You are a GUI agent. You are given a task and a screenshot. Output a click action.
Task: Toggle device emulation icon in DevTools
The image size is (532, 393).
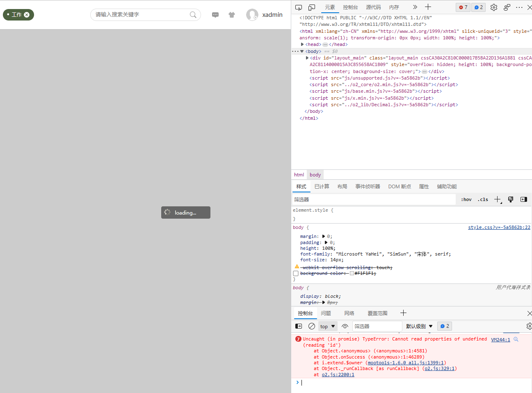click(312, 7)
